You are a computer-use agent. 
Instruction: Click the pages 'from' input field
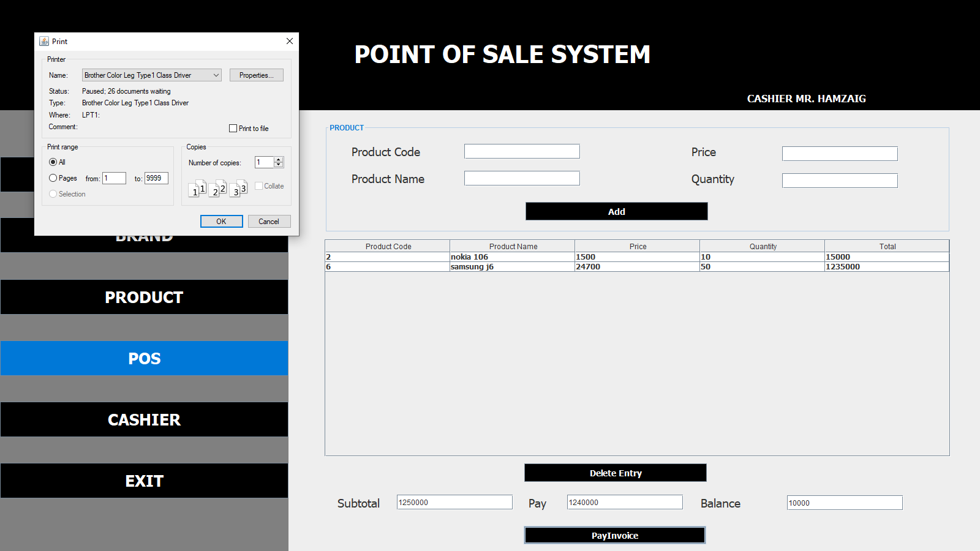click(x=114, y=178)
